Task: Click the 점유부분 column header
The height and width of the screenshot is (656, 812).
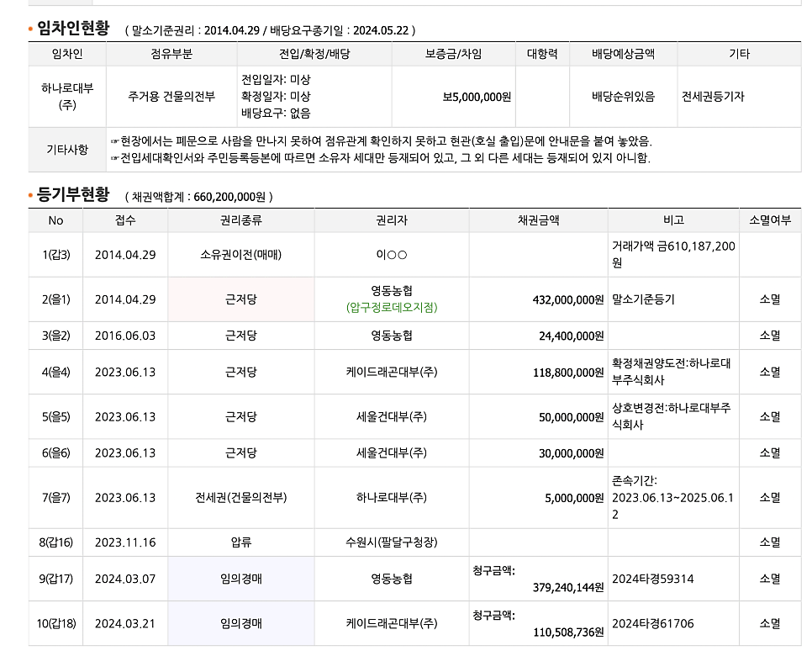Action: click(171, 54)
